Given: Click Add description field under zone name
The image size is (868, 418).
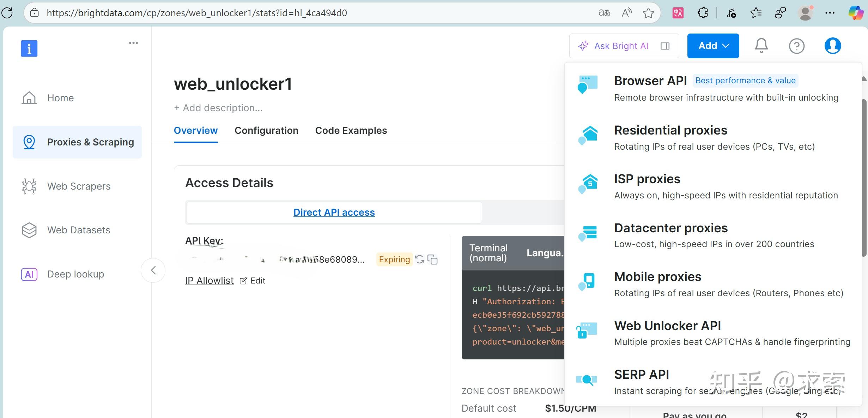Looking at the screenshot, I should point(218,108).
